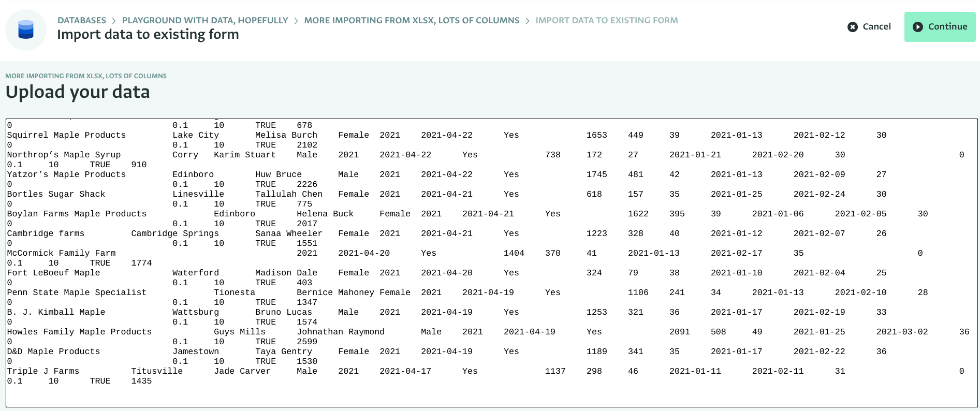Click 'Tallulah Chen' name
This screenshot has height=411, width=980.
289,194
